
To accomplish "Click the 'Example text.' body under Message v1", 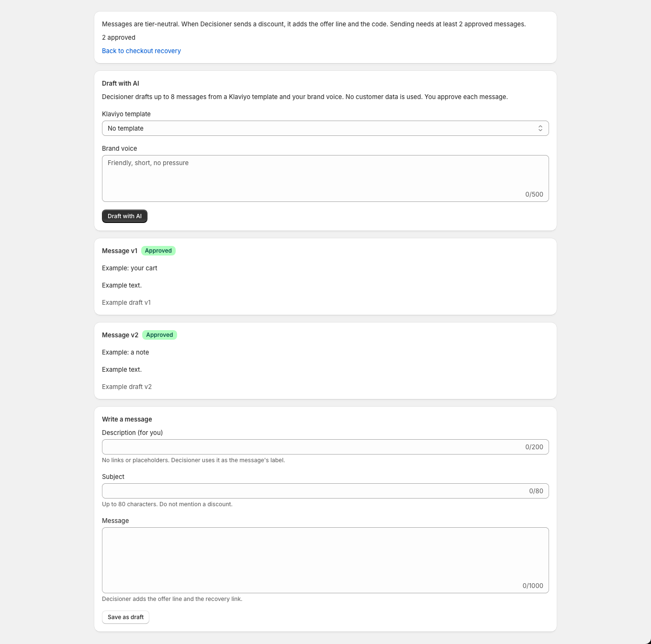I will pos(122,285).
